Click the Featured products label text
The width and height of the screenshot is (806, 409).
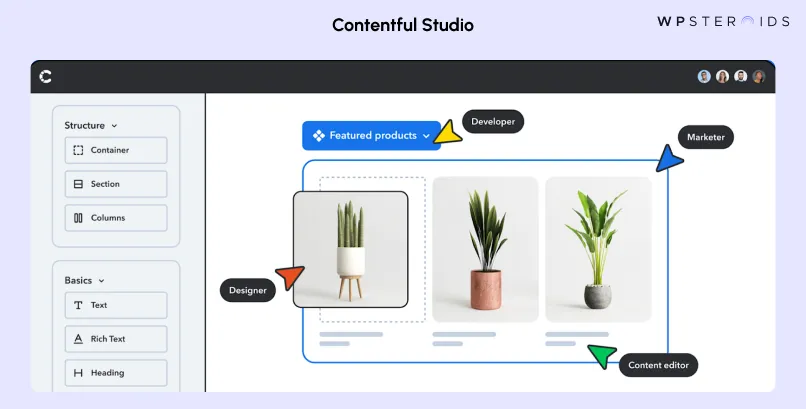click(373, 136)
